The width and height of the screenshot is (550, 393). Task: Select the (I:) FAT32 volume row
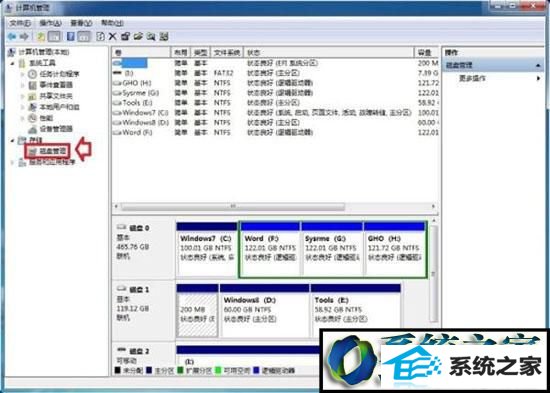click(x=276, y=73)
